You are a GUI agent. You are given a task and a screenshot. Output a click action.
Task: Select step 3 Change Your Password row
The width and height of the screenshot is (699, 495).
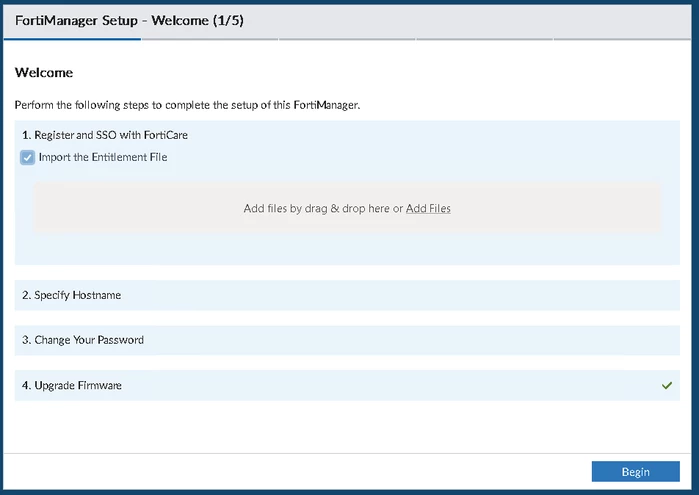click(x=347, y=340)
